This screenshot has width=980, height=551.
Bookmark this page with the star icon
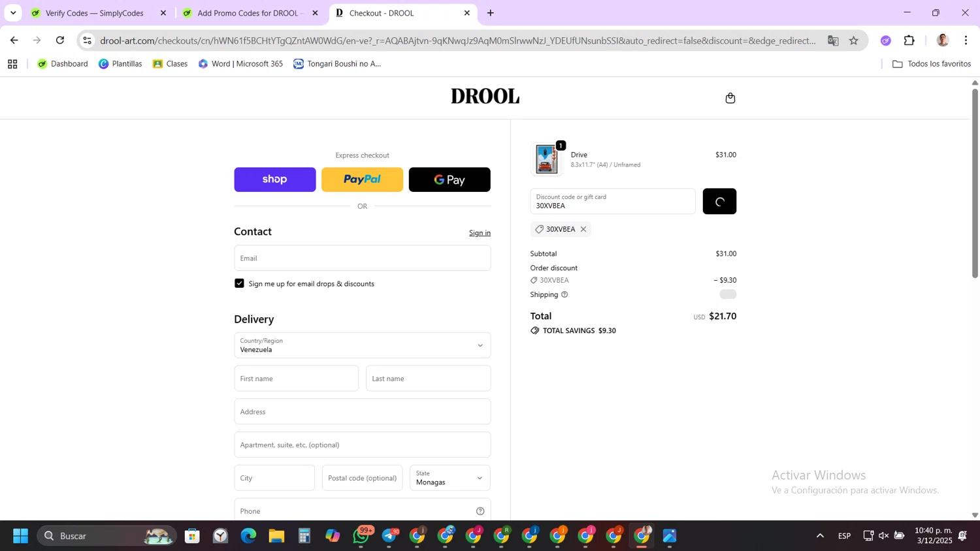tap(853, 40)
